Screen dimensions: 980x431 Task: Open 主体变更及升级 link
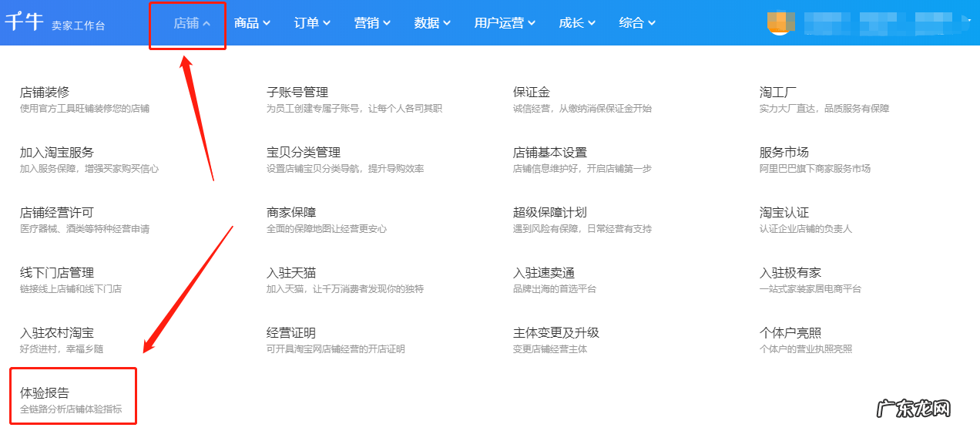[x=556, y=332]
